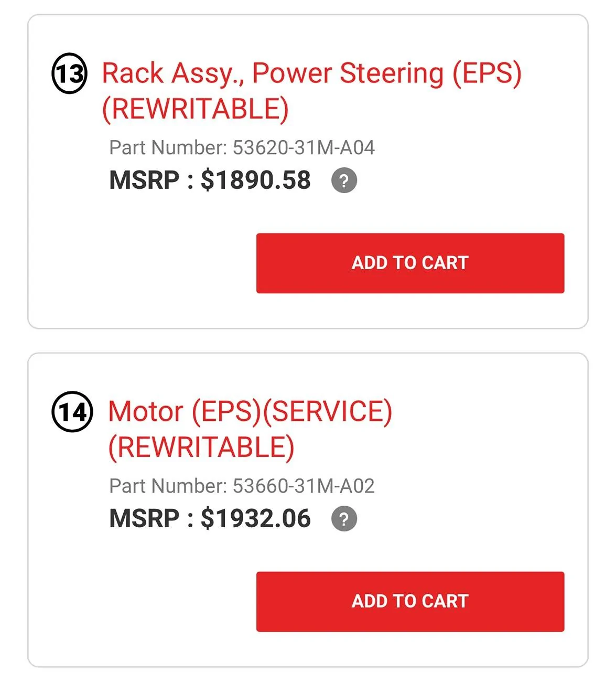The height and width of the screenshot is (682, 616).
Task: Click the circled number 14 badge
Action: point(72,412)
